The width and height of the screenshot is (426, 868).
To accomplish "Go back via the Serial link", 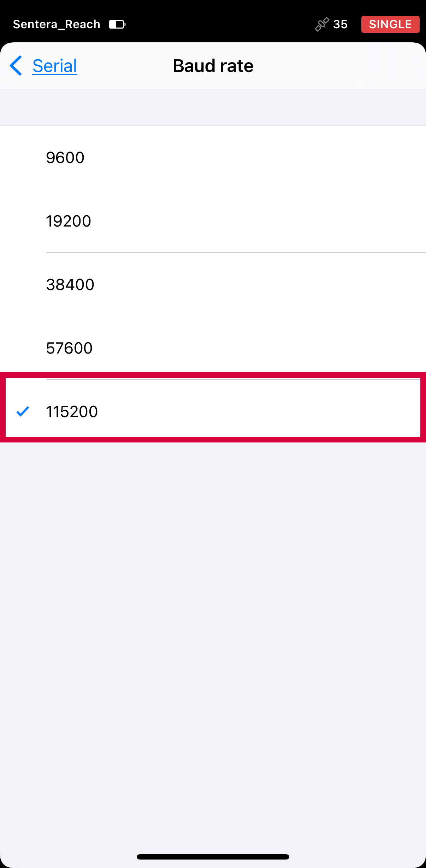I will 55,66.
